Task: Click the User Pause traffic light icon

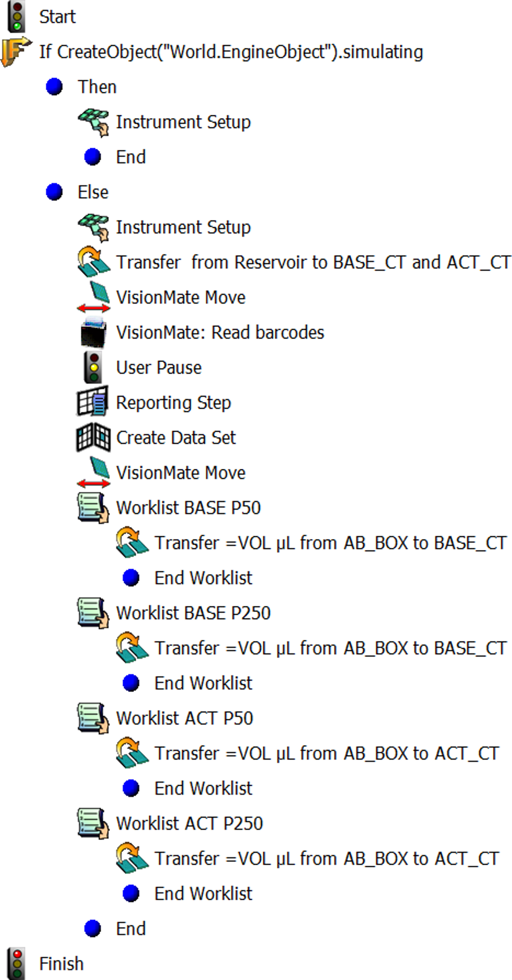Action: (93, 367)
